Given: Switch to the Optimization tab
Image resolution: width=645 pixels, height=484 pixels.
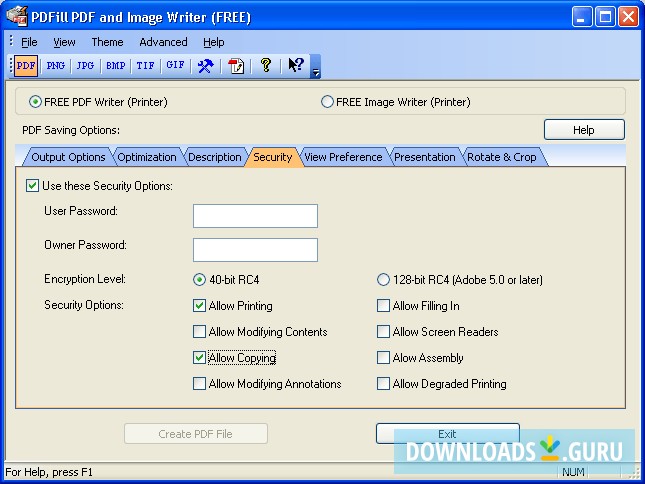Looking at the screenshot, I should [x=147, y=157].
